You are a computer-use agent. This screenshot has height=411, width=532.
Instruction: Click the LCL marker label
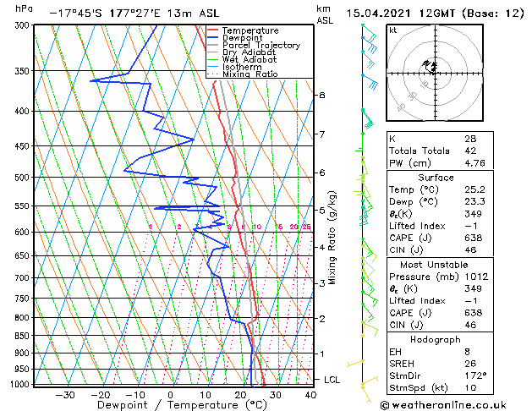tap(332, 380)
